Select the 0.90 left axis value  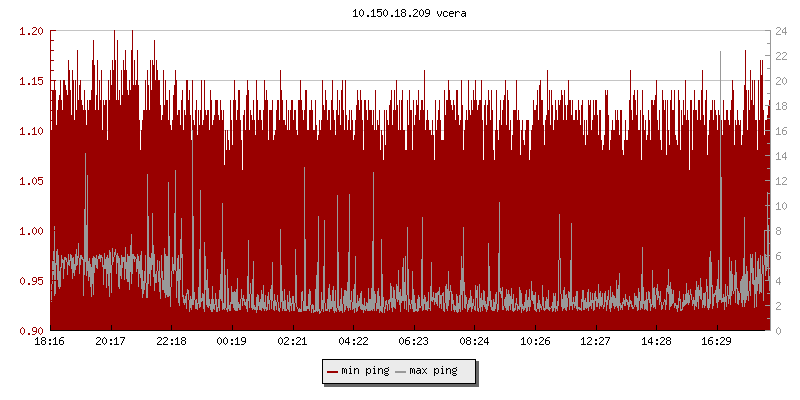click(30, 331)
